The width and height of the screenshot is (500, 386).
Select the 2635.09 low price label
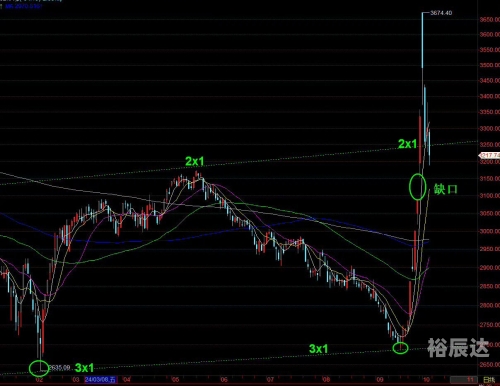click(60, 368)
